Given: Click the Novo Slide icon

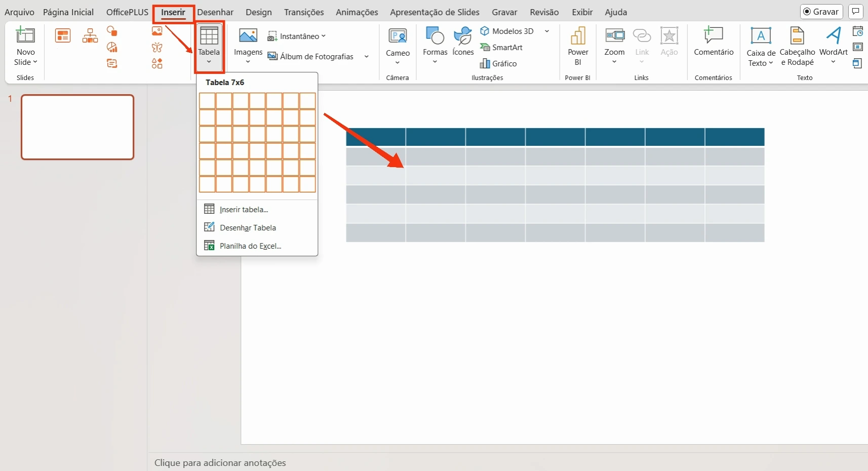Looking at the screenshot, I should click(25, 35).
